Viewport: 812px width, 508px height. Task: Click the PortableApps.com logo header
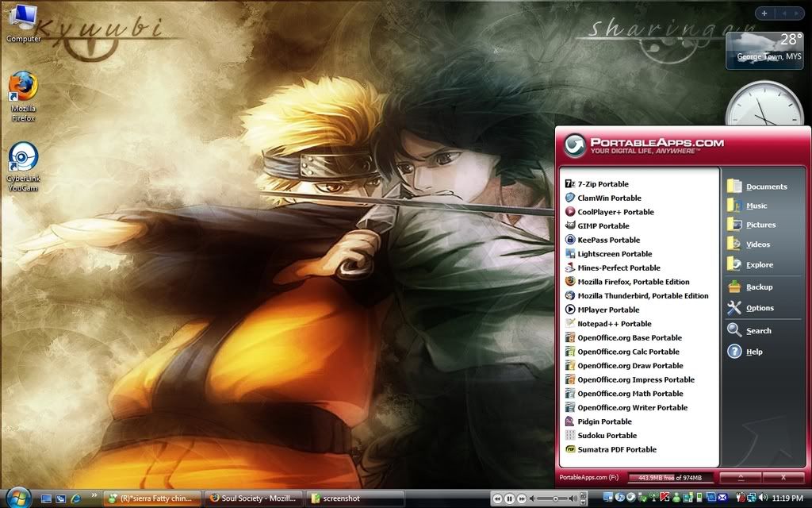coord(644,145)
